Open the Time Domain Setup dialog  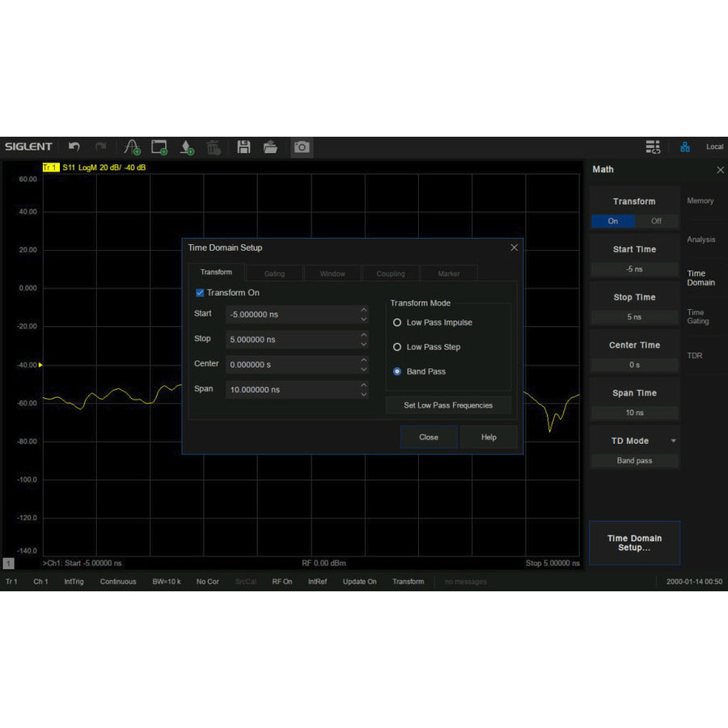pyautogui.click(x=634, y=542)
